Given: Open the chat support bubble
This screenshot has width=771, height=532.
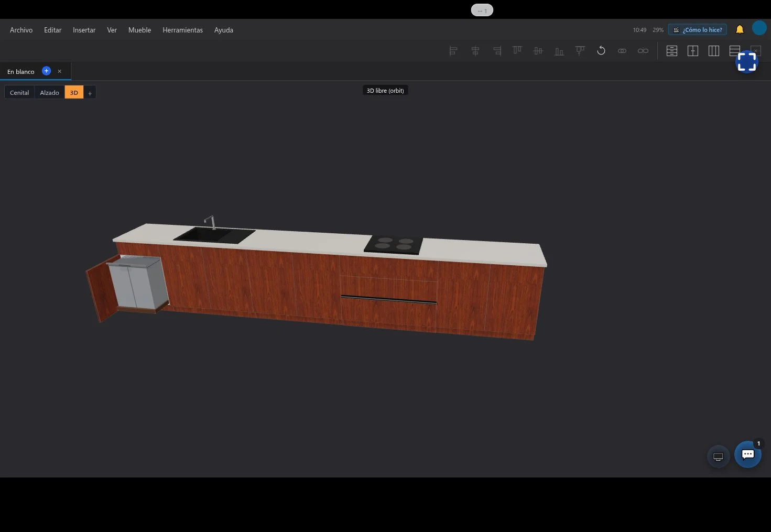Looking at the screenshot, I should click(x=748, y=454).
